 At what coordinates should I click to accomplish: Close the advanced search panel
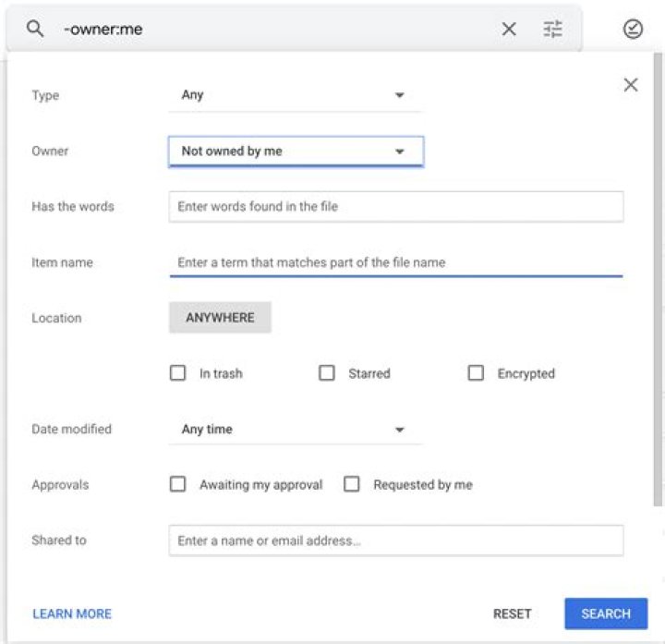pos(631,85)
